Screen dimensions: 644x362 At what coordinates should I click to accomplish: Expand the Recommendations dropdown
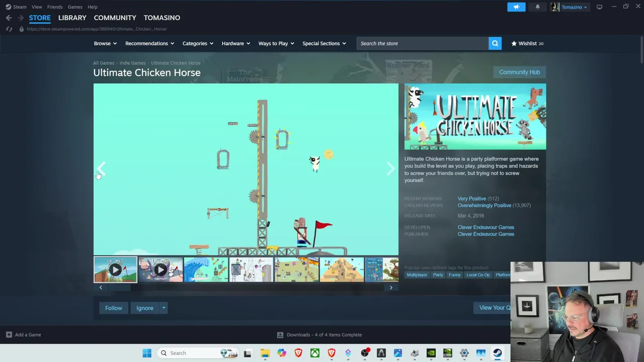pos(149,43)
